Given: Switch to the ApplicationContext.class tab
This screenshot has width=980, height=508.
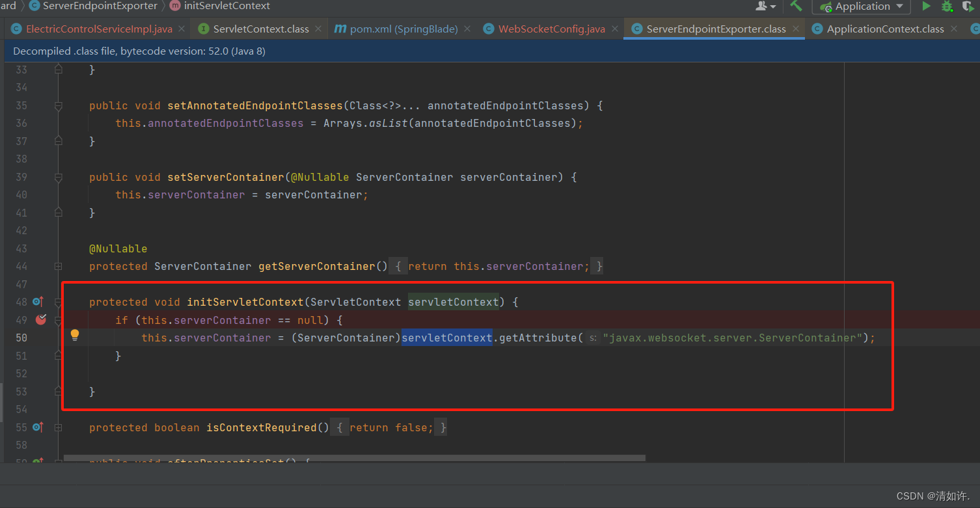Looking at the screenshot, I should 884,29.
